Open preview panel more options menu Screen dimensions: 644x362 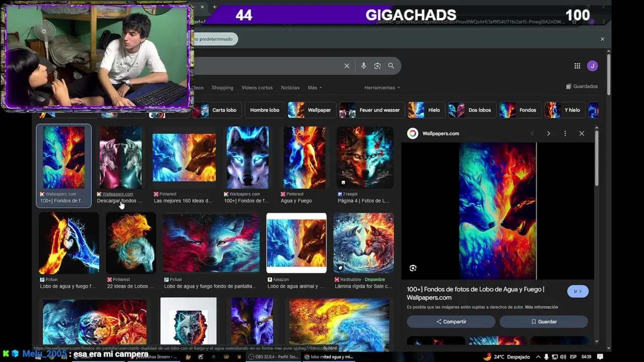565,133
